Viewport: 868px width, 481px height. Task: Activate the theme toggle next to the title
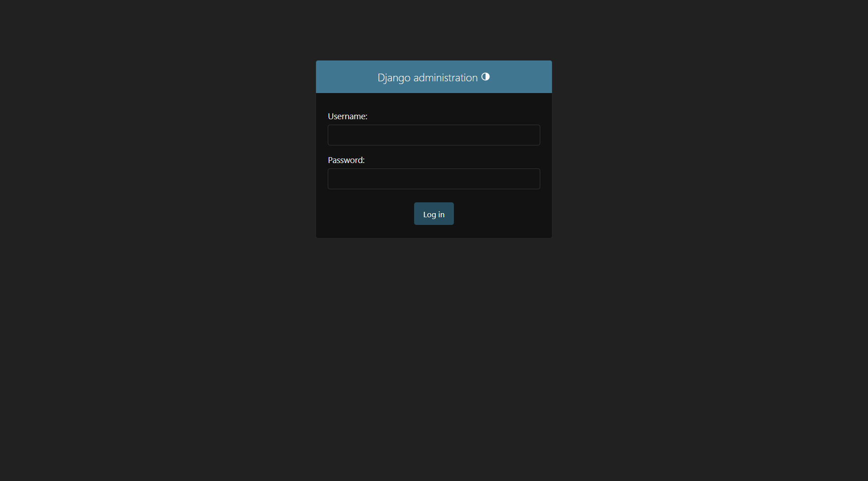point(486,77)
